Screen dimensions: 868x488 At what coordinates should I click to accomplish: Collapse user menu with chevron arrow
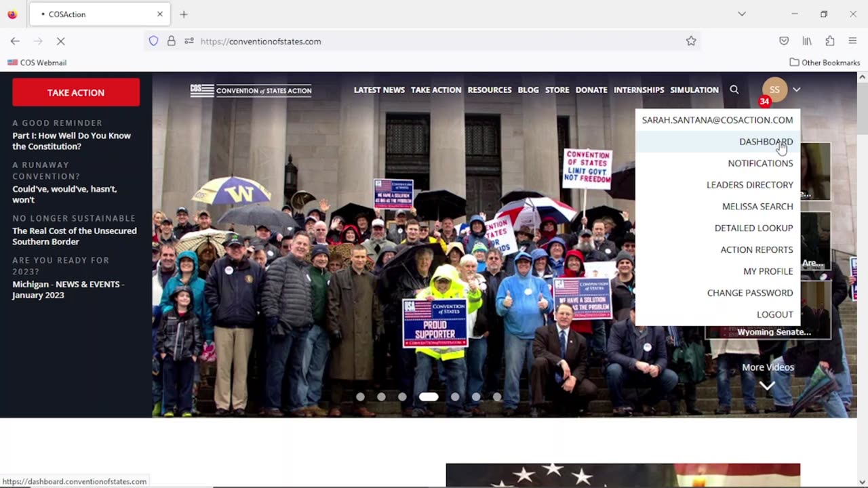pos(797,89)
